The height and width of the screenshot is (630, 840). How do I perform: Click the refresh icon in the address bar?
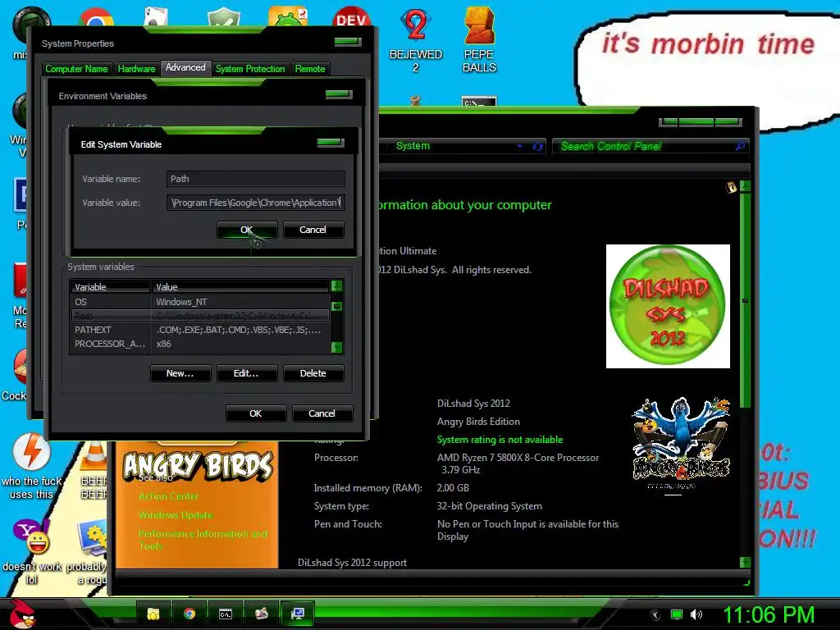(538, 146)
